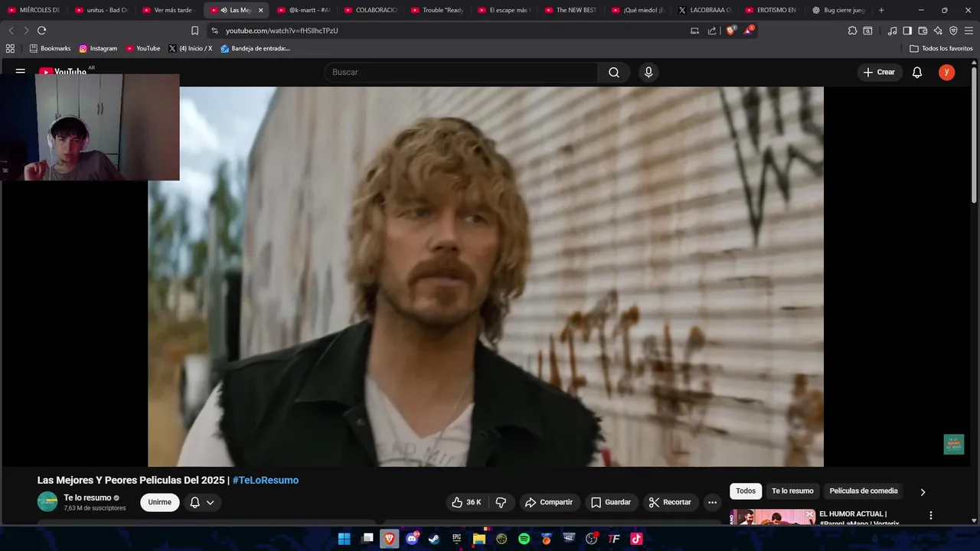This screenshot has width=980, height=551.
Task: Open Spotify from the taskbar
Action: [524, 539]
